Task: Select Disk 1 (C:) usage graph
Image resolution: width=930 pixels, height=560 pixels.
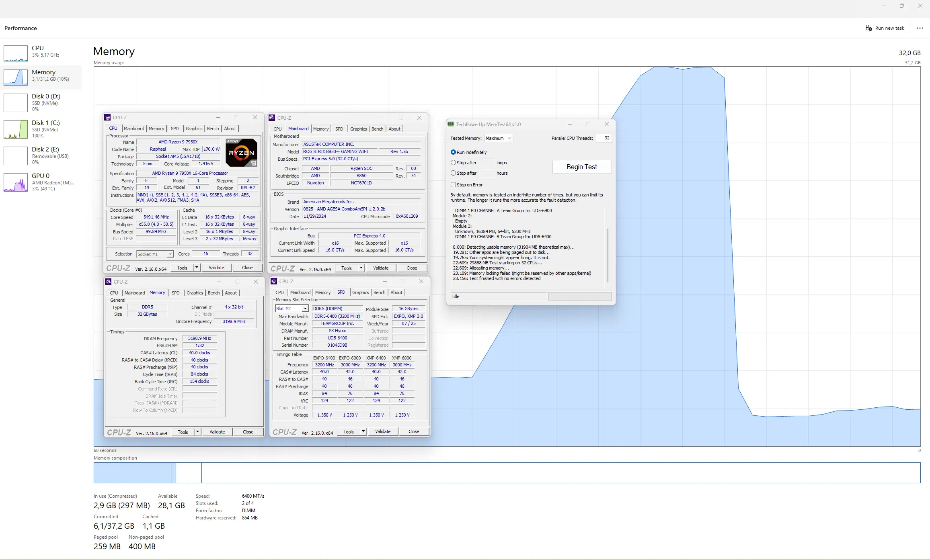Action: [x=16, y=129]
